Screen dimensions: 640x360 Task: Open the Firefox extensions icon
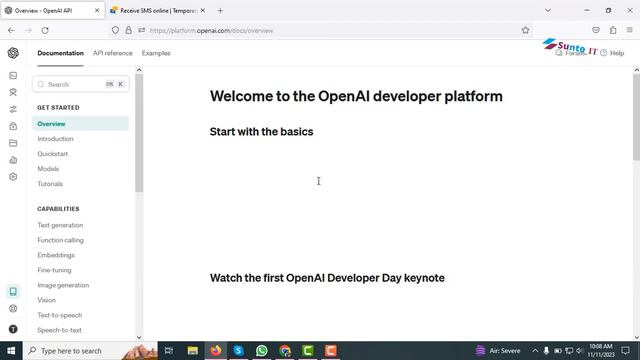(x=613, y=30)
